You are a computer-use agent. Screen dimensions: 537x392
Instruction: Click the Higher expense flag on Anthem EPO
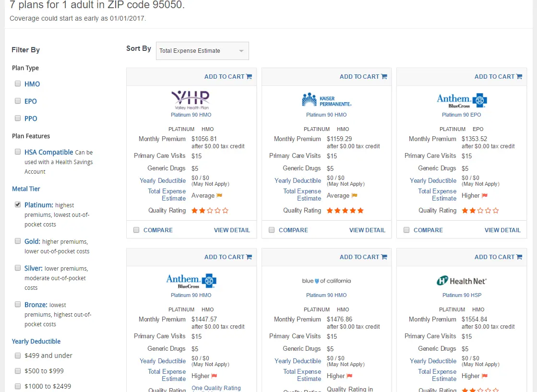coord(484,196)
